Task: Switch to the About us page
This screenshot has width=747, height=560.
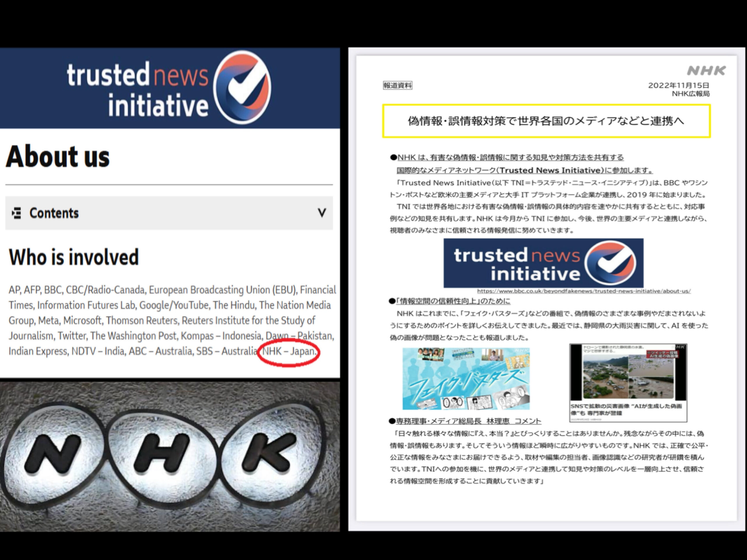Action: coord(58,156)
